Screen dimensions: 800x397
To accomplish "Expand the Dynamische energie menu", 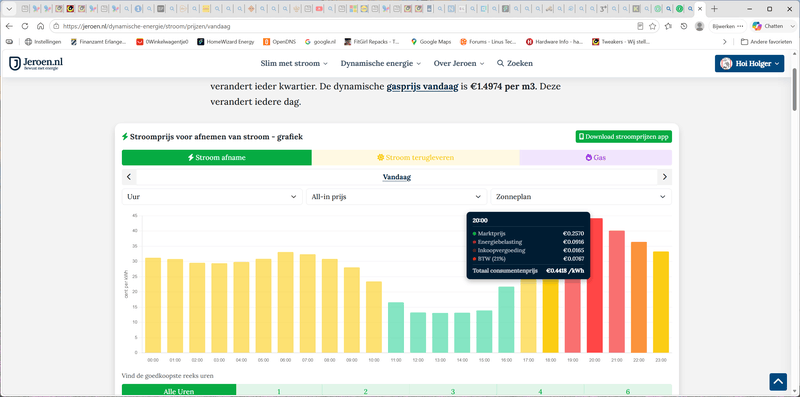I will [381, 63].
